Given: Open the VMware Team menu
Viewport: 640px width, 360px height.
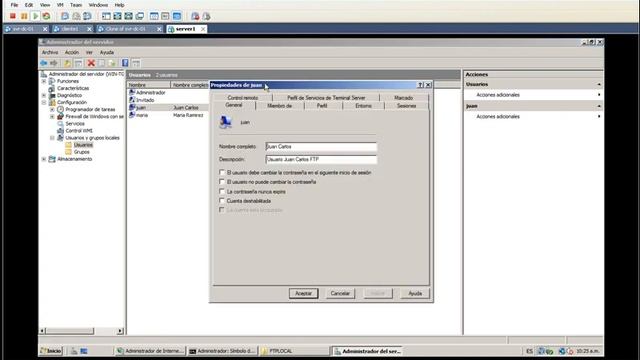Looking at the screenshot, I should point(76,5).
